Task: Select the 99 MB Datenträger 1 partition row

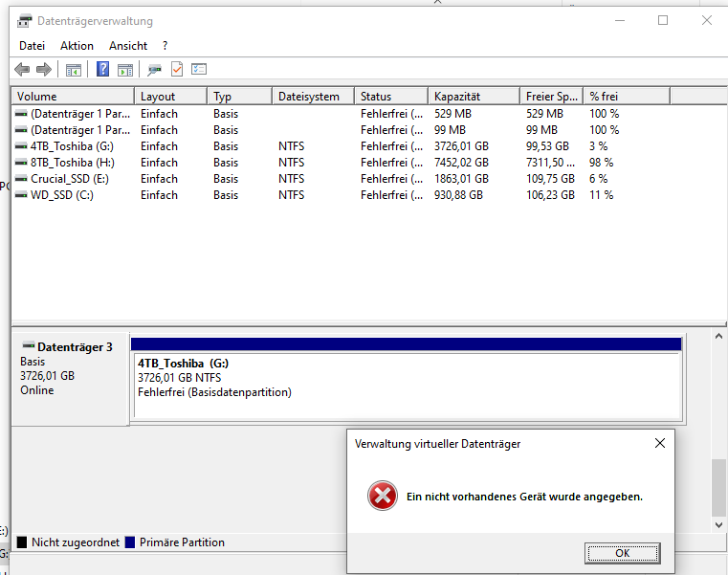Action: coord(369,130)
